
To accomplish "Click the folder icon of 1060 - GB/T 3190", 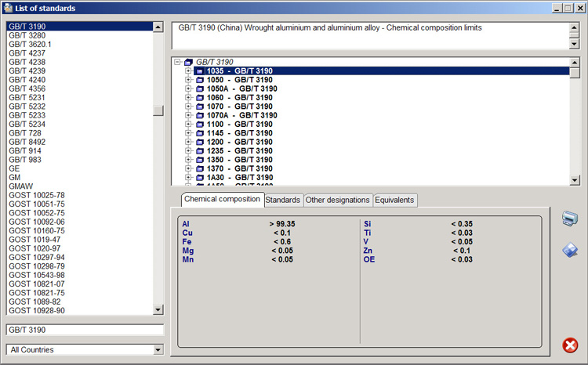I will point(200,98).
